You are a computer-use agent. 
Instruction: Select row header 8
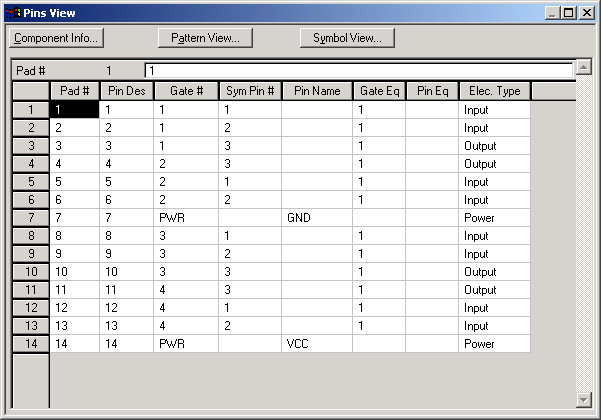point(31,236)
